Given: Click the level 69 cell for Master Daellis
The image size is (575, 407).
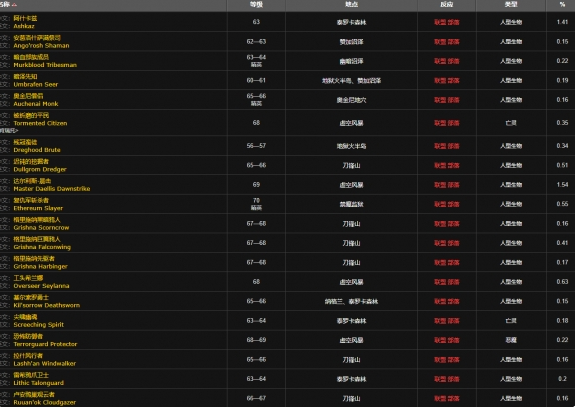Looking at the screenshot, I should click(x=256, y=185).
